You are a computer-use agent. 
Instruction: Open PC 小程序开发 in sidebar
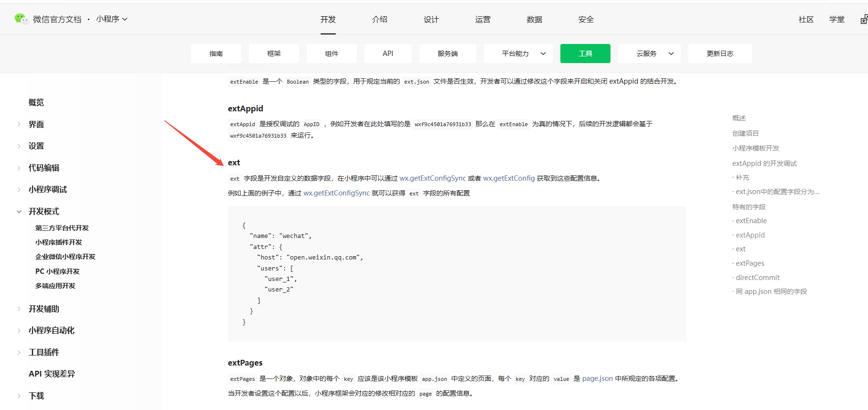click(x=57, y=271)
